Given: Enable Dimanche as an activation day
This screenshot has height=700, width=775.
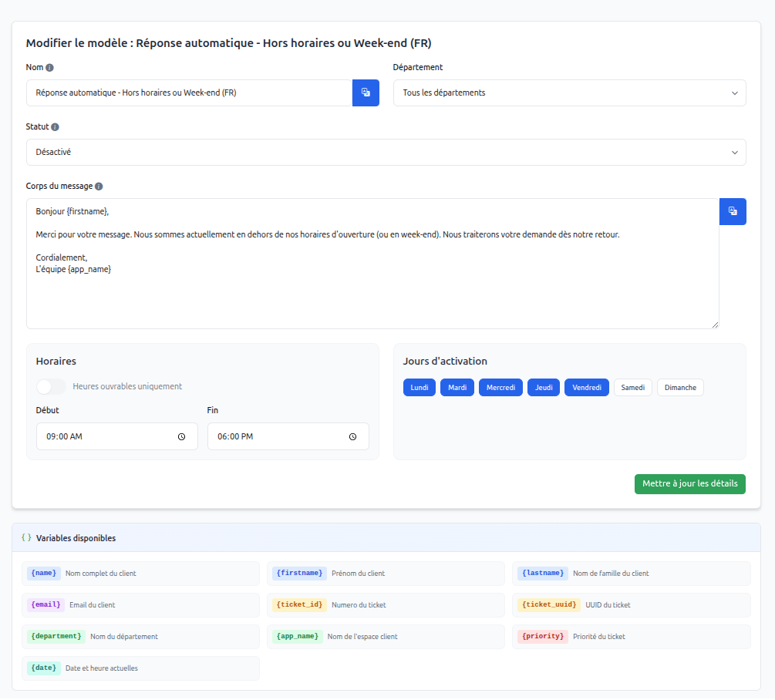Looking at the screenshot, I should point(680,387).
